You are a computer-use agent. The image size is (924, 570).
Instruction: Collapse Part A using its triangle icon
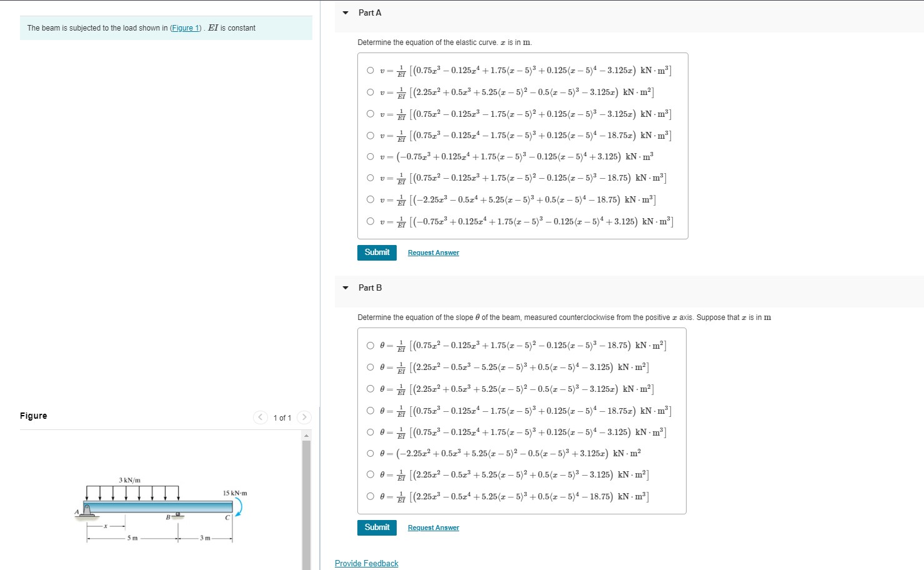(346, 12)
